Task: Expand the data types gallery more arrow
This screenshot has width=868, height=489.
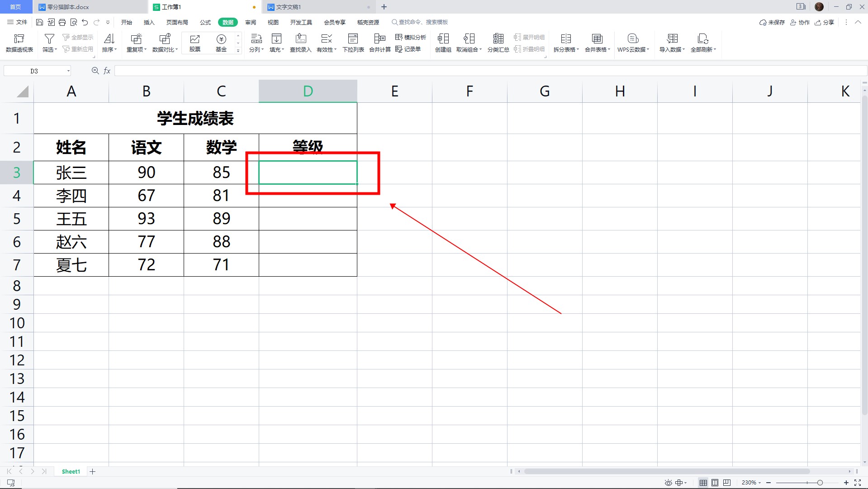Action: click(x=238, y=51)
